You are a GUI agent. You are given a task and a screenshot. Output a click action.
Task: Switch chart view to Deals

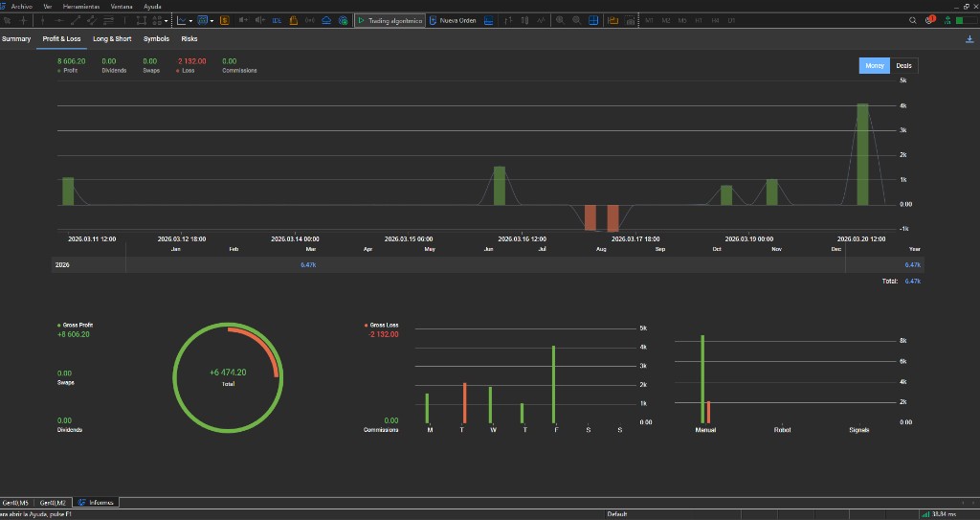(903, 65)
